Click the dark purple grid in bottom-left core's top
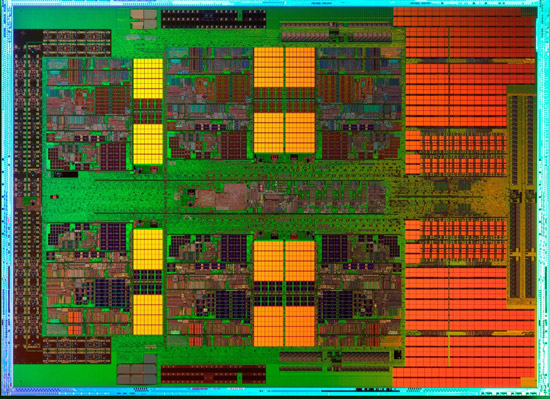This screenshot has height=399, width=550. click(x=113, y=237)
